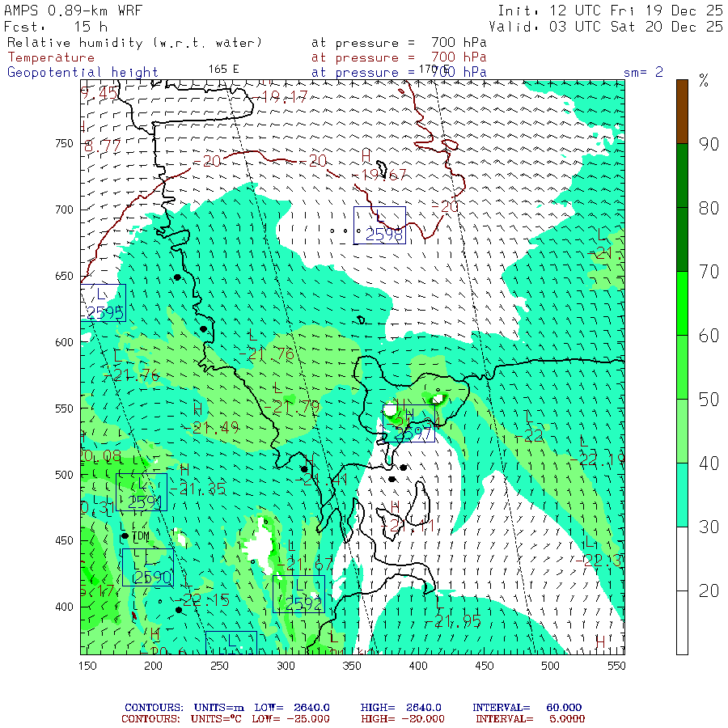Click the color bar segment between 80 and 90
Viewport: 728px width, 728px height.
[x=682, y=176]
